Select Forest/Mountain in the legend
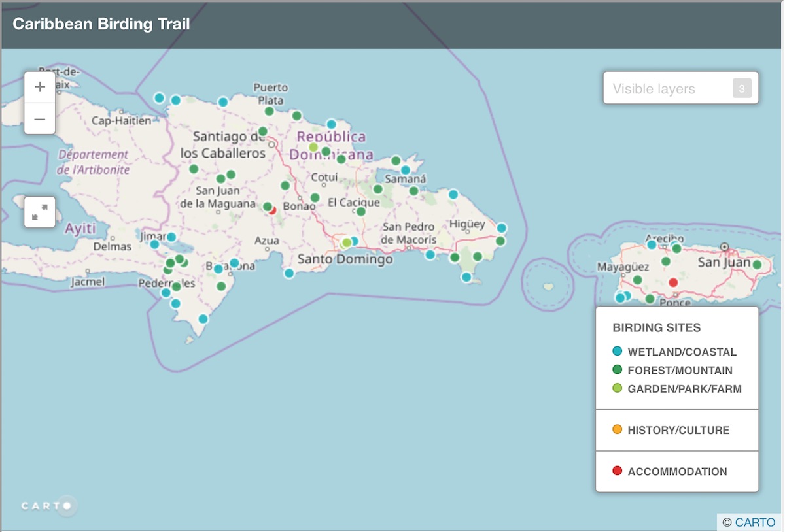This screenshot has width=785, height=532. [x=680, y=370]
